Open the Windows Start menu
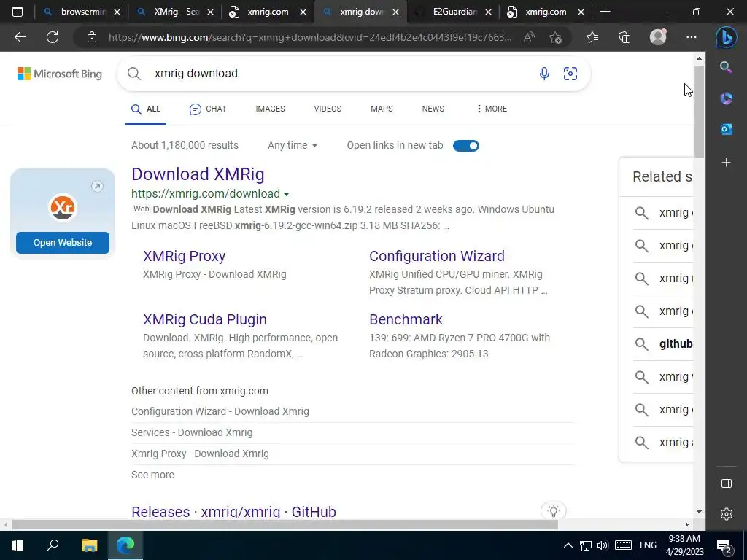 18,545
